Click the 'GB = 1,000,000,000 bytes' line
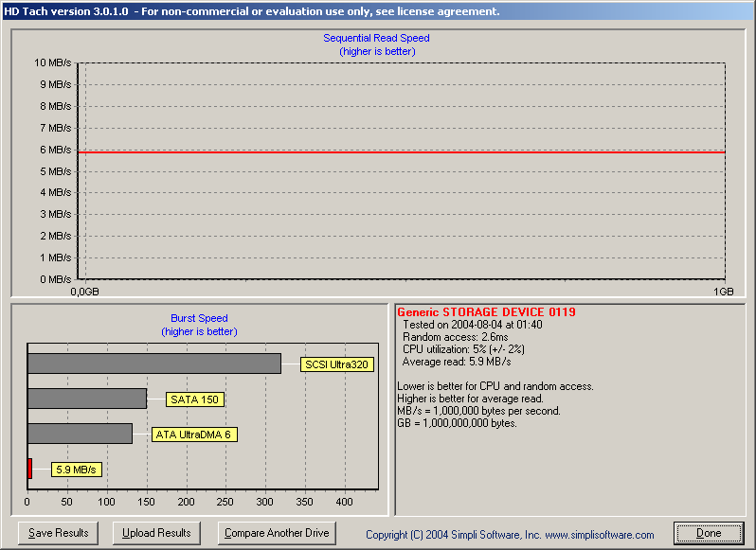This screenshot has width=756, height=550. tap(457, 423)
